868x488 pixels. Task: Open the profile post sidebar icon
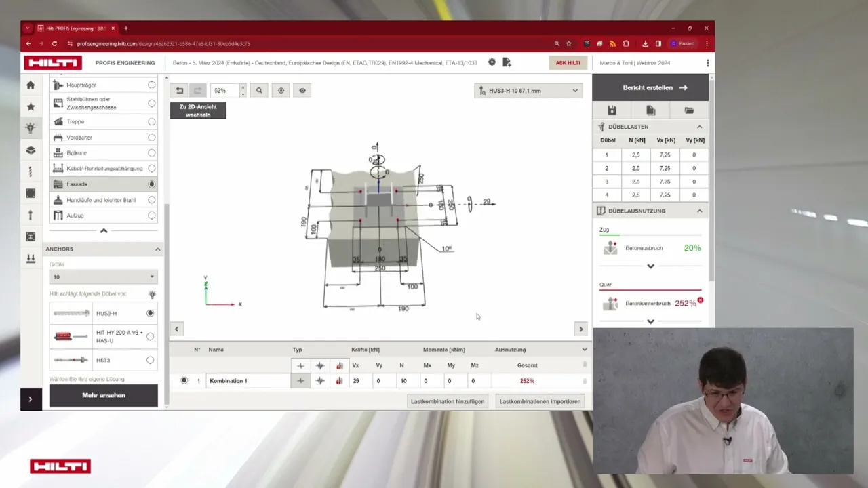tap(31, 215)
